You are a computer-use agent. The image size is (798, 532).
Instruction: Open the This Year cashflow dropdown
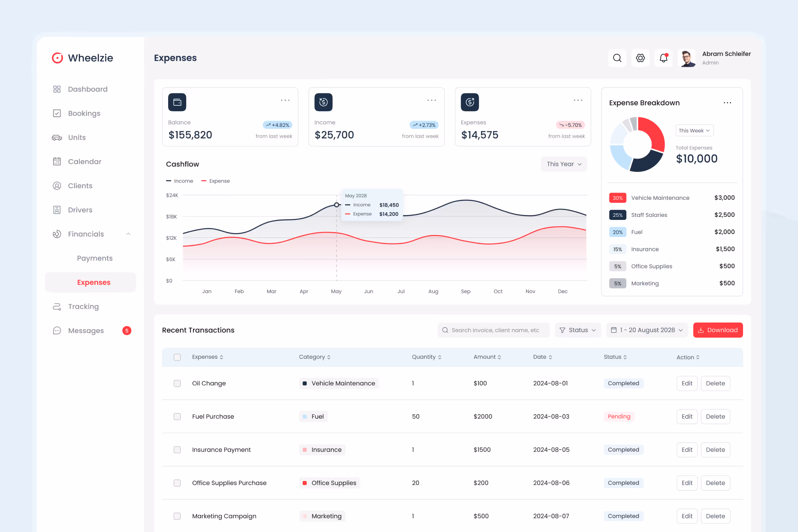pos(564,164)
